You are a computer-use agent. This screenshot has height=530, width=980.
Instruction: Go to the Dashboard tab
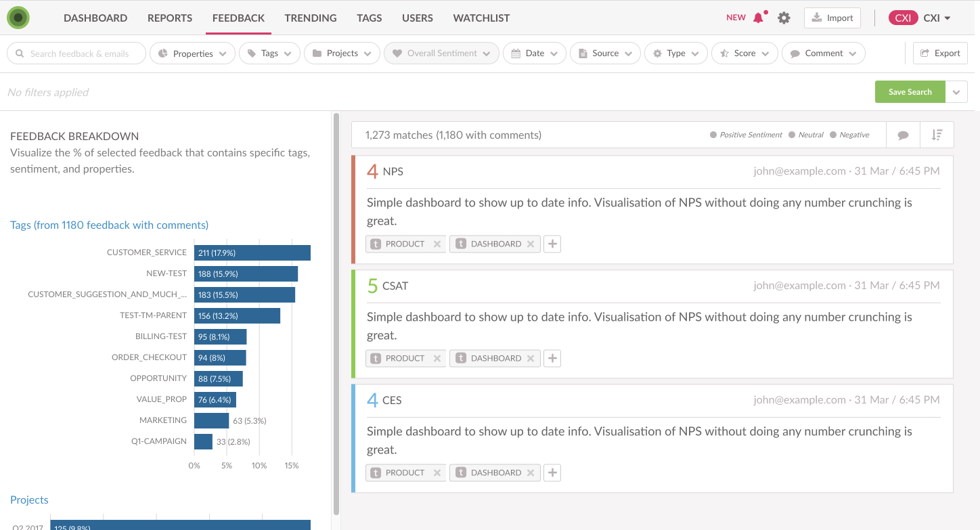click(x=95, y=18)
